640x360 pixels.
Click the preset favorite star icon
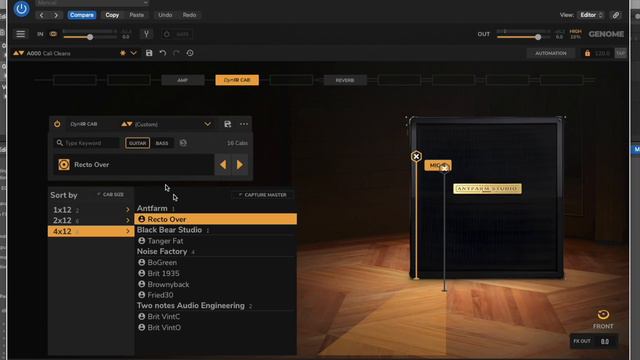coord(122,53)
